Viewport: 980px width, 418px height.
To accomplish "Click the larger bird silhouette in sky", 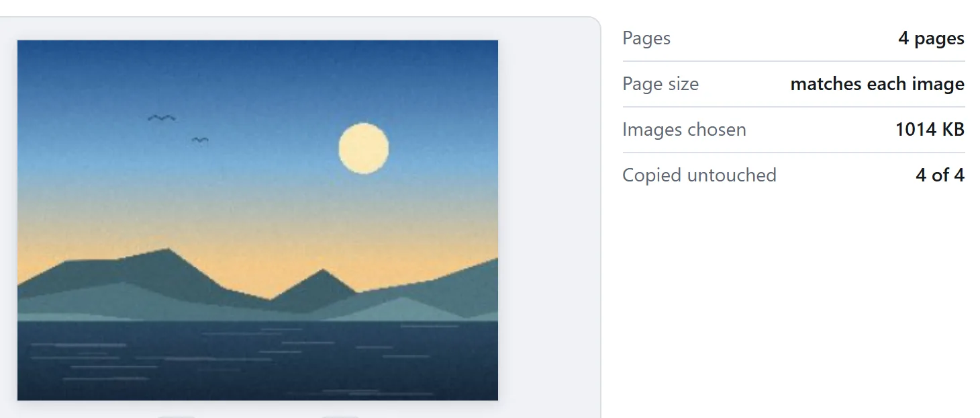I will pyautogui.click(x=162, y=118).
